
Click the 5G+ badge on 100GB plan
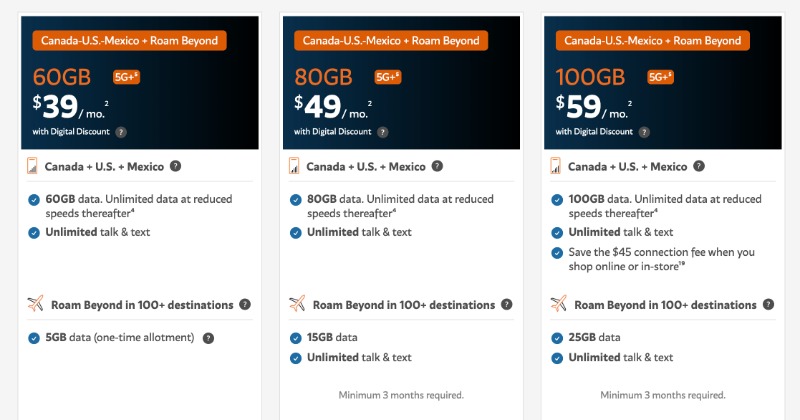660,77
